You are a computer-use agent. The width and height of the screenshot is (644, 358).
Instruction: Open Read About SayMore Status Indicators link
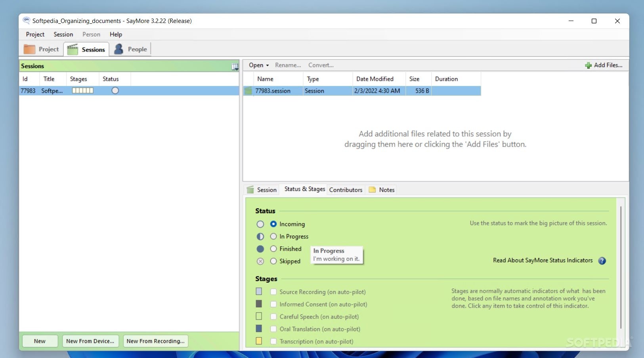click(x=543, y=261)
